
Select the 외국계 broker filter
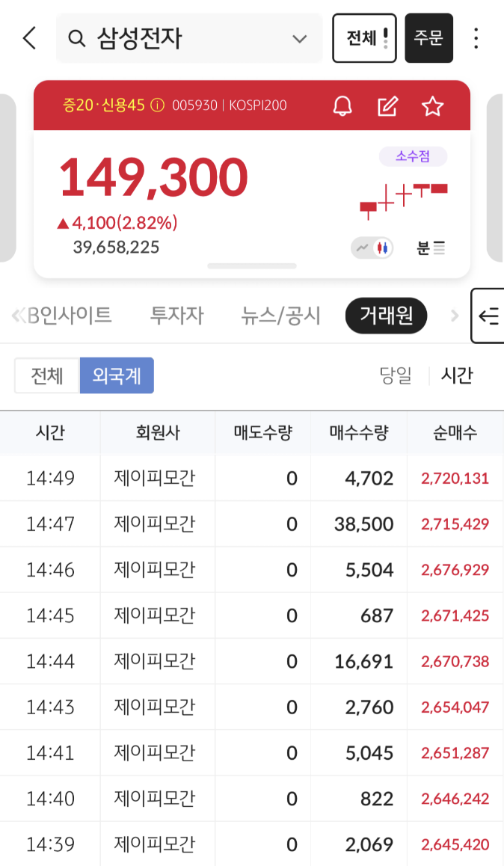click(x=117, y=375)
